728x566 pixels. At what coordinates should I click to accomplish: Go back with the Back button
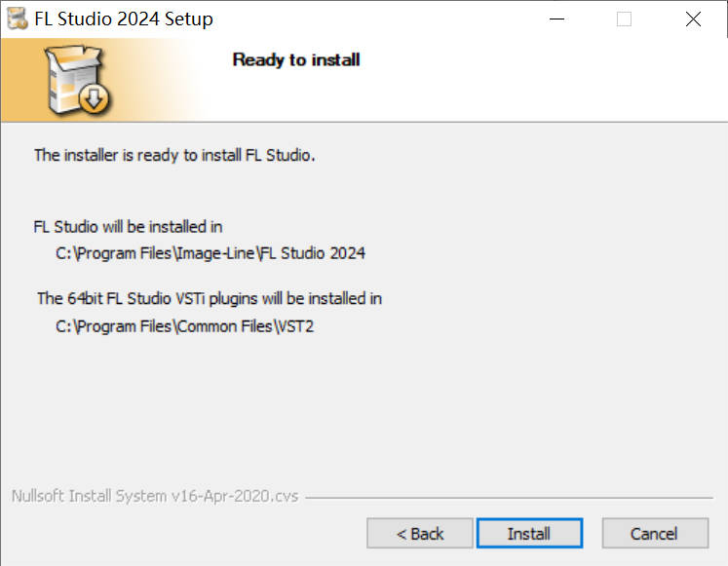420,533
